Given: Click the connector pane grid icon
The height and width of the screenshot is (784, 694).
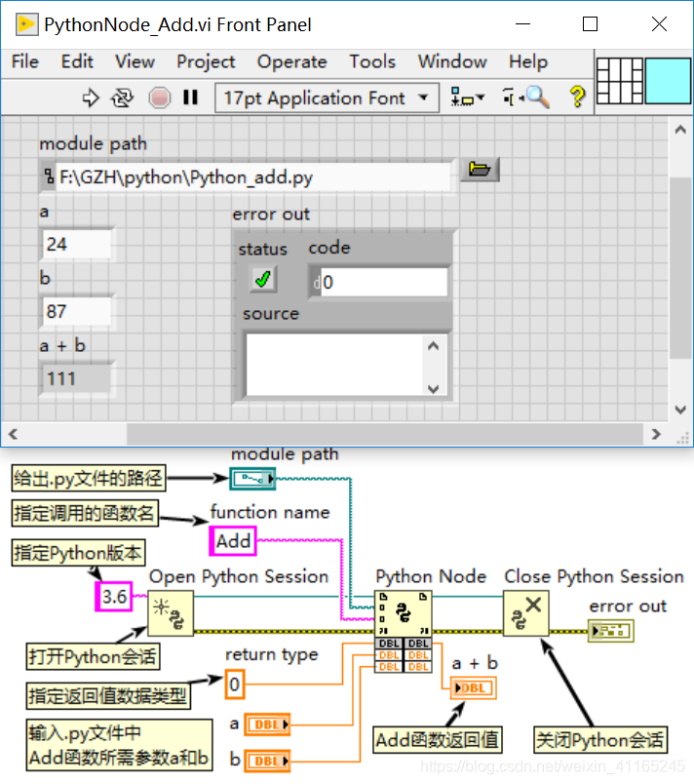Looking at the screenshot, I should [x=620, y=81].
